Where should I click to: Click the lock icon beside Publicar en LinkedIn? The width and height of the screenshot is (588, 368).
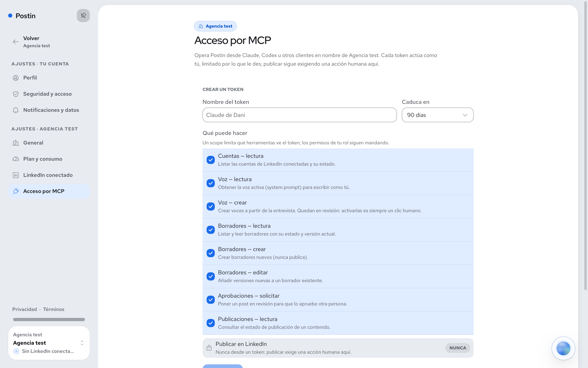tap(209, 348)
